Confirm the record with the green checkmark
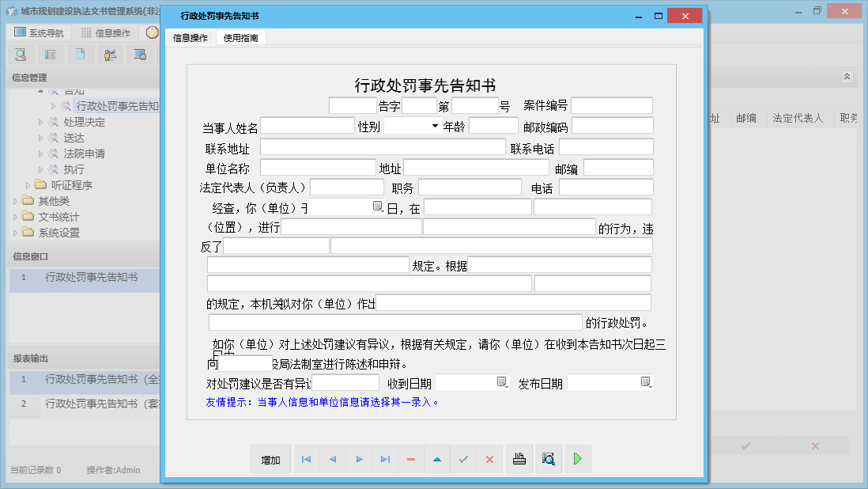This screenshot has width=868, height=489. click(x=463, y=458)
